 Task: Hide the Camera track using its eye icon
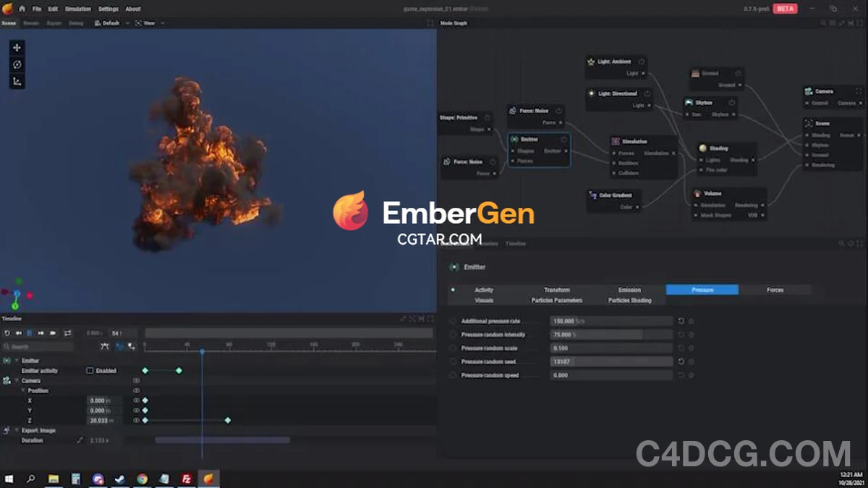click(136, 381)
